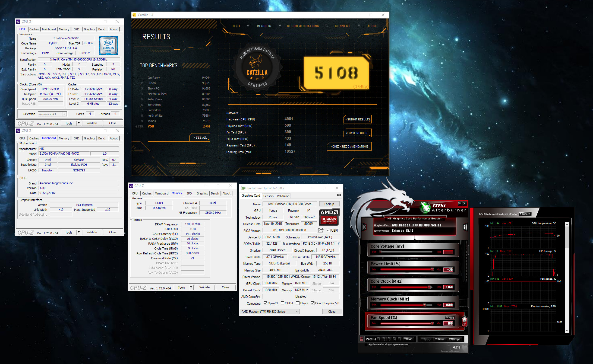
Task: Open Tools dropdown arrow in Memory CPU-Z window
Action: pyautogui.click(x=191, y=287)
